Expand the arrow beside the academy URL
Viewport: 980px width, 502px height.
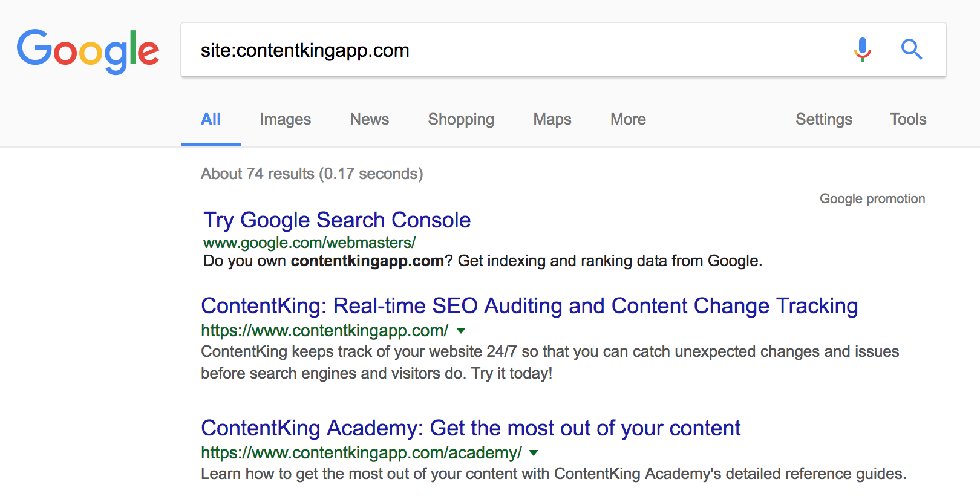534,453
